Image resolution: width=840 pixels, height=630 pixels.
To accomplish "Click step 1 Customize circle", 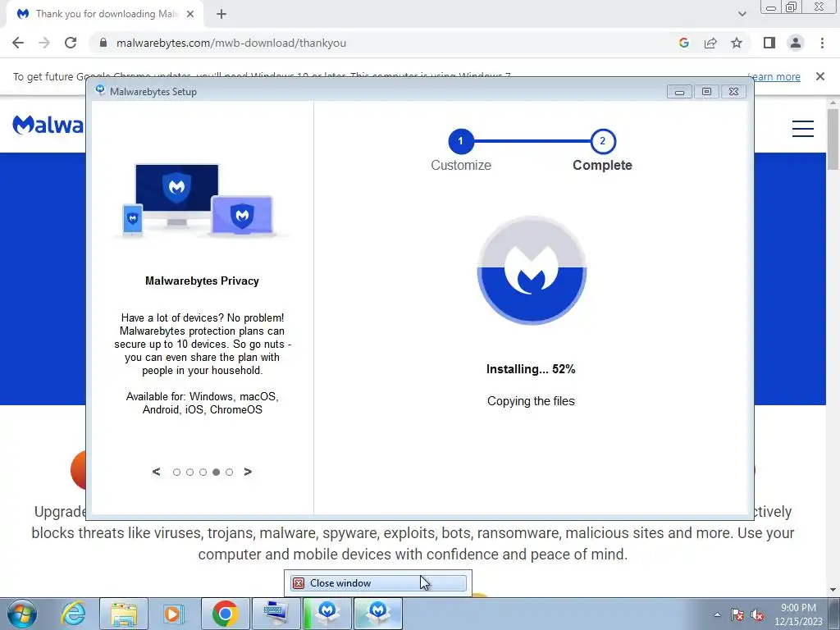I will click(461, 141).
